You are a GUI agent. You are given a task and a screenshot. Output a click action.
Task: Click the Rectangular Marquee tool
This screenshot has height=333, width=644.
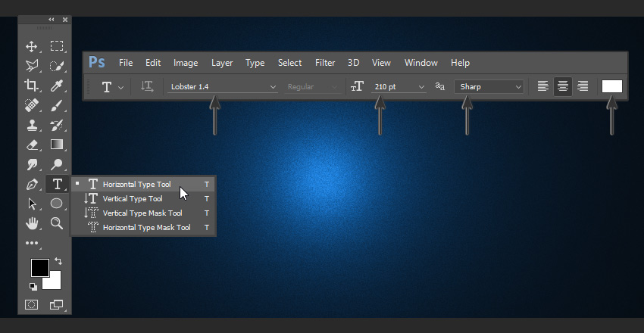[x=56, y=46]
